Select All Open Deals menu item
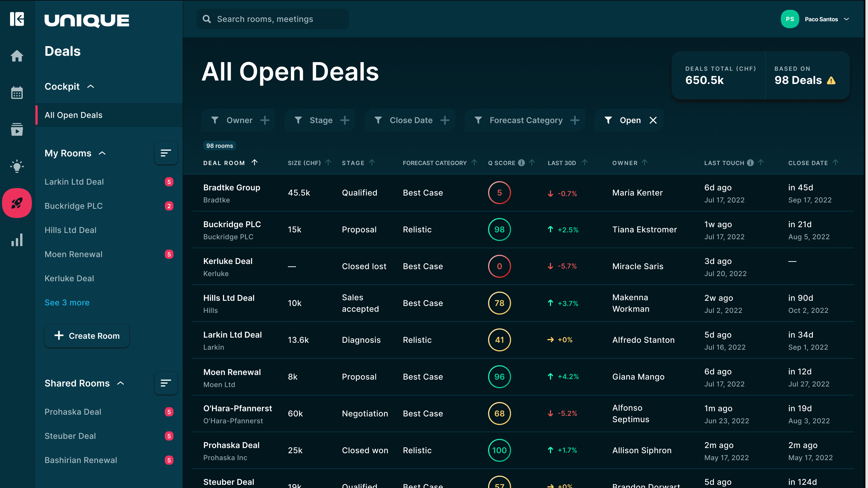 73,115
